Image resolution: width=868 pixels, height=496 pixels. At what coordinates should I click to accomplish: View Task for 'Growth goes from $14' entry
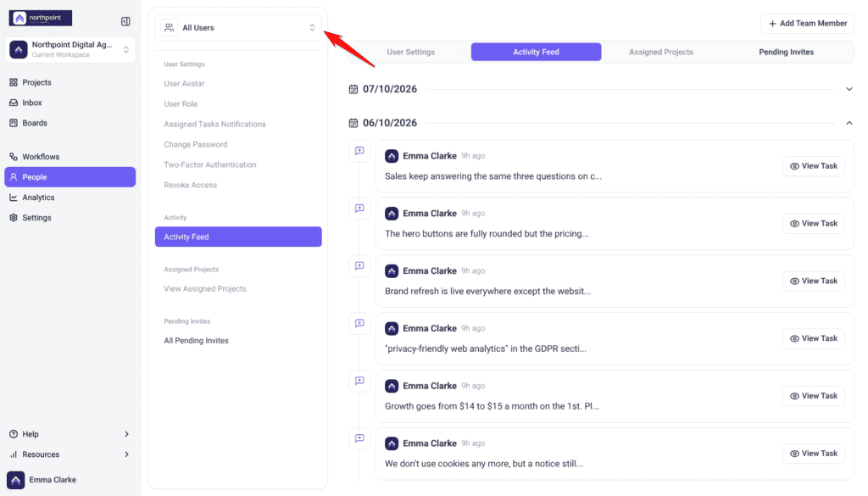813,396
